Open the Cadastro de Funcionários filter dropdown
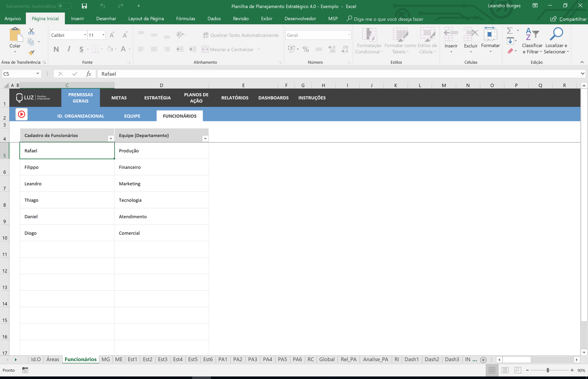 click(x=111, y=139)
